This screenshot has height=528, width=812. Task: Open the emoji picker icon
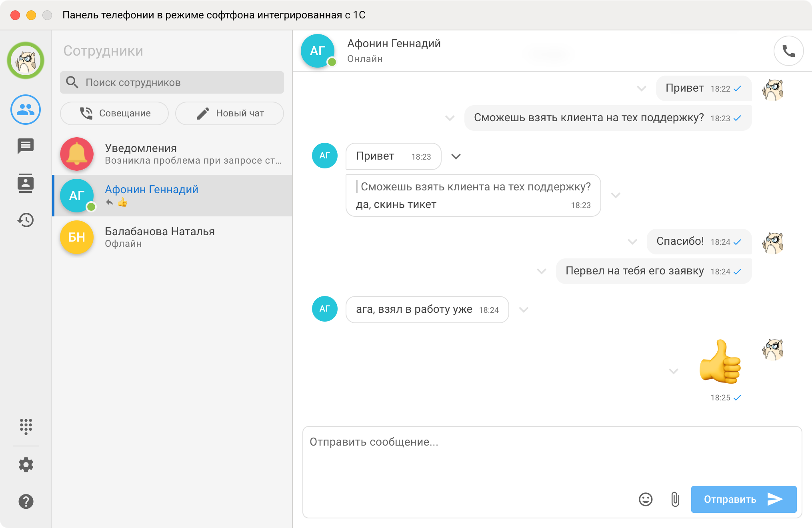[646, 499]
